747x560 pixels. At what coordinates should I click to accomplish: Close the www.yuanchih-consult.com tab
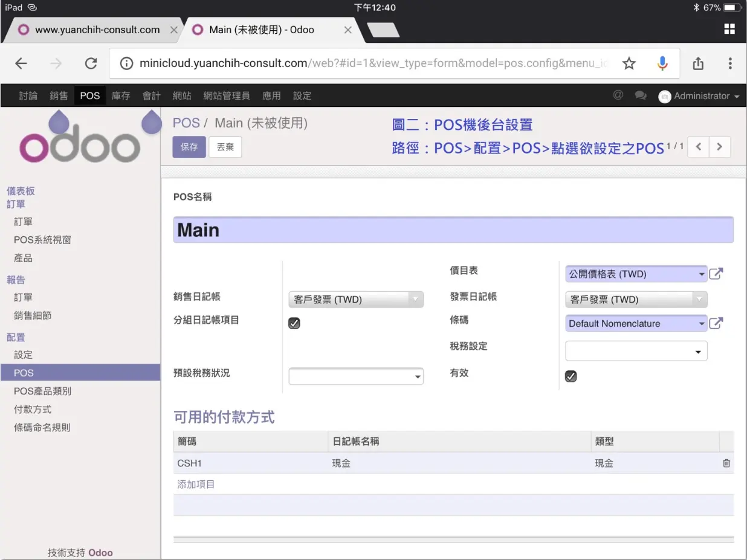click(x=173, y=30)
